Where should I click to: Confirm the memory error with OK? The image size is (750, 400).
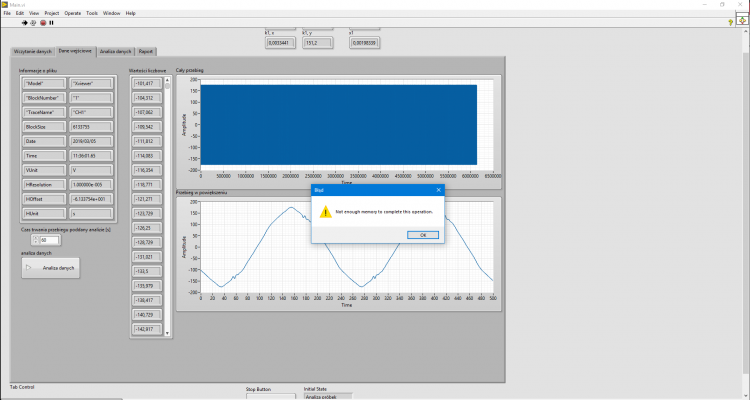tap(423, 235)
